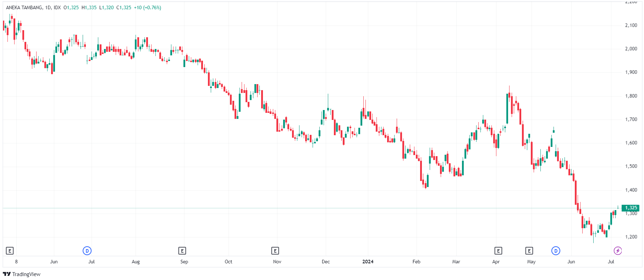Click the ANEKA TAMBANG symbol title
This screenshot has height=280, width=644.
[x=24, y=7]
